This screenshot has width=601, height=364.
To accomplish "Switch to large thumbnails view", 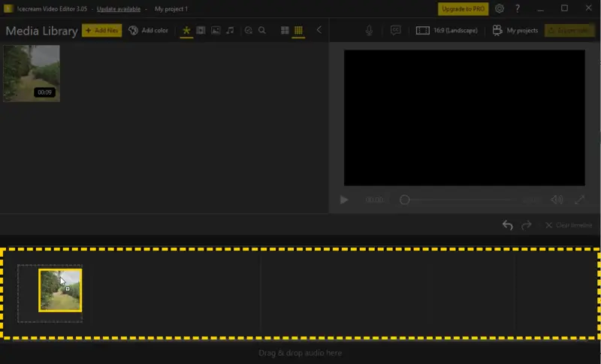I will (285, 30).
